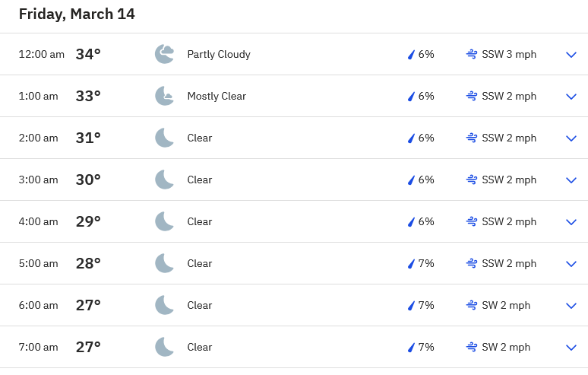This screenshot has height=375, width=588.
Task: Select the 34° temperature at 12:00 am
Action: pos(88,54)
